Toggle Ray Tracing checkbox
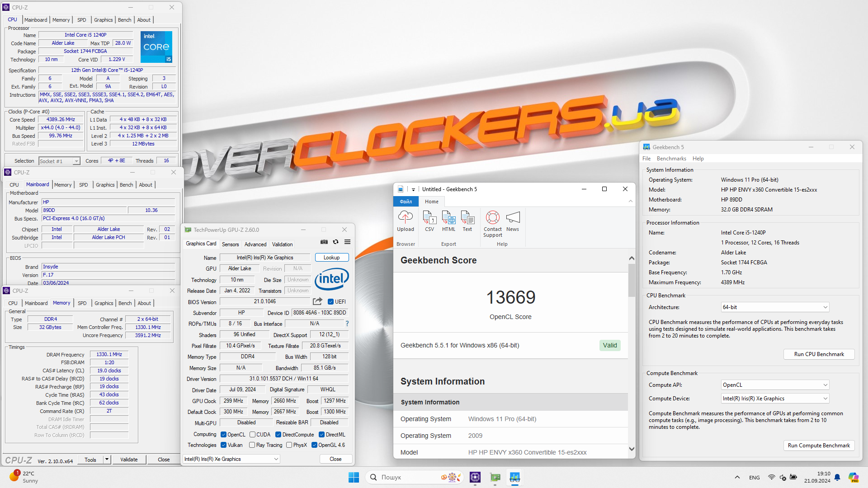Screen dimensions: 868x488 click(x=252, y=445)
